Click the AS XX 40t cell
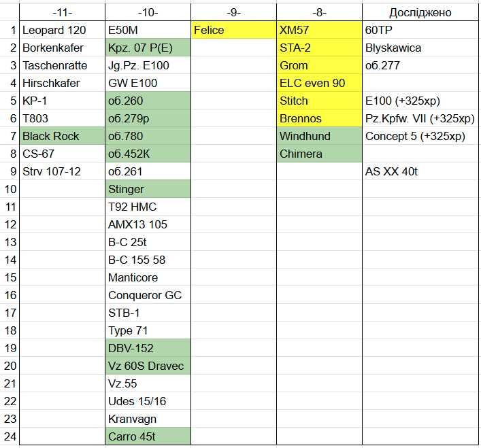The image size is (481, 448). pyautogui.click(x=420, y=171)
